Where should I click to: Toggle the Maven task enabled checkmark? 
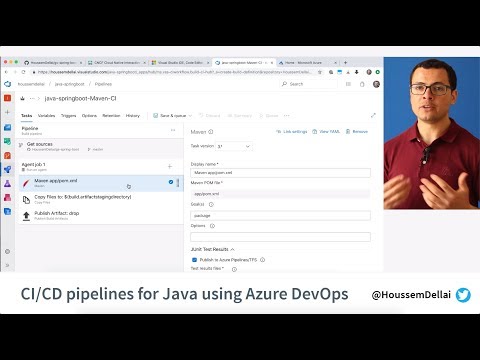[x=171, y=182]
